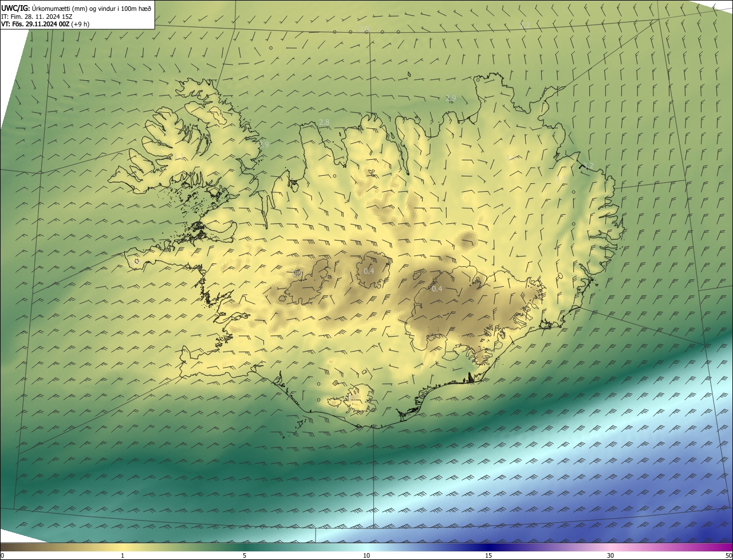This screenshot has width=733, height=560.
Task: Select the 1 tick label on the color scale
Action: coord(123,555)
